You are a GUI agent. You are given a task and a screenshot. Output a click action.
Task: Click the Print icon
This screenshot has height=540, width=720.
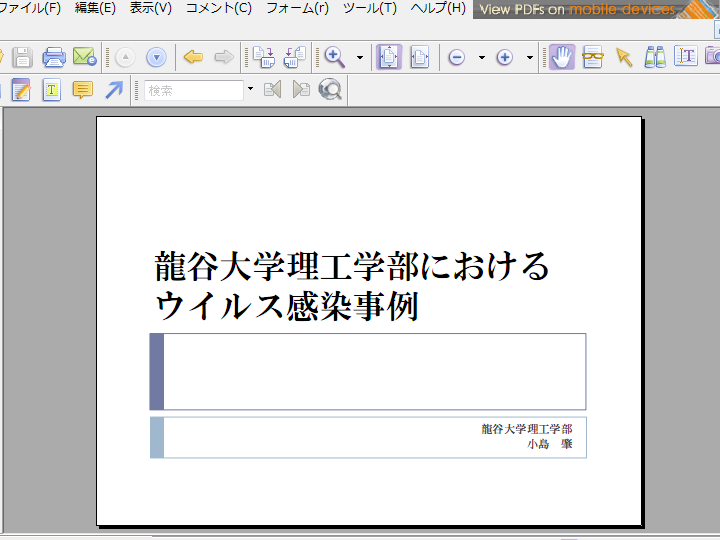(54, 57)
